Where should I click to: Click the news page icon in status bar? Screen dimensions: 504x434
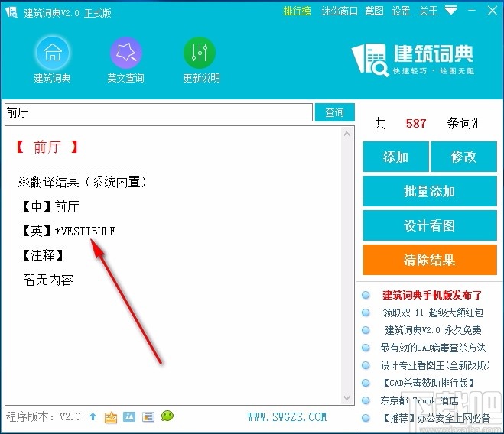(148, 417)
